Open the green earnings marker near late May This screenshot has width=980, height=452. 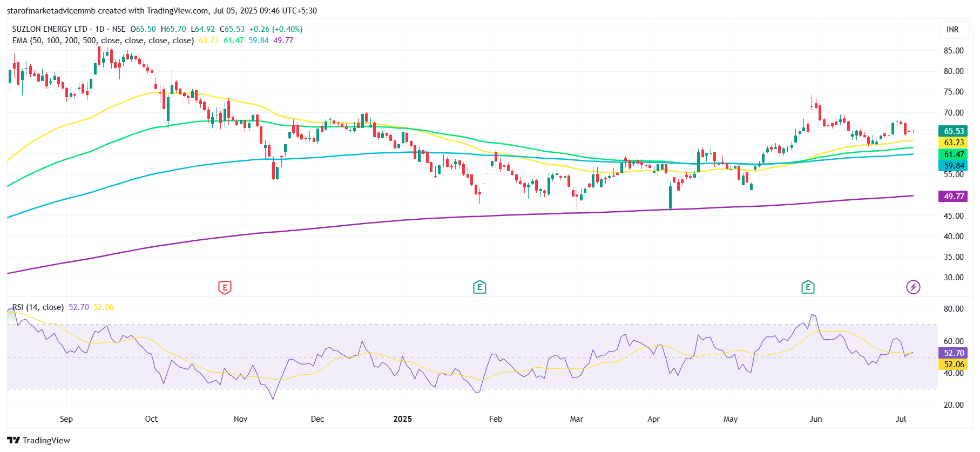(808, 287)
